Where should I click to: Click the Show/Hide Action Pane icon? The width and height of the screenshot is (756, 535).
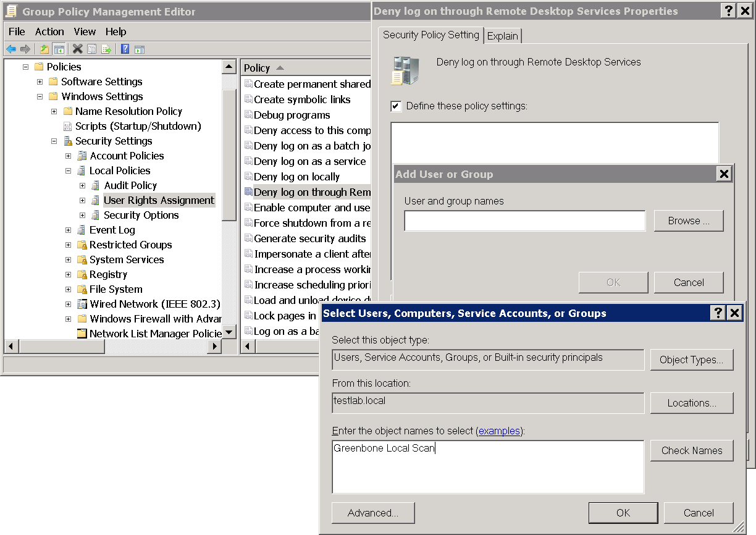140,49
